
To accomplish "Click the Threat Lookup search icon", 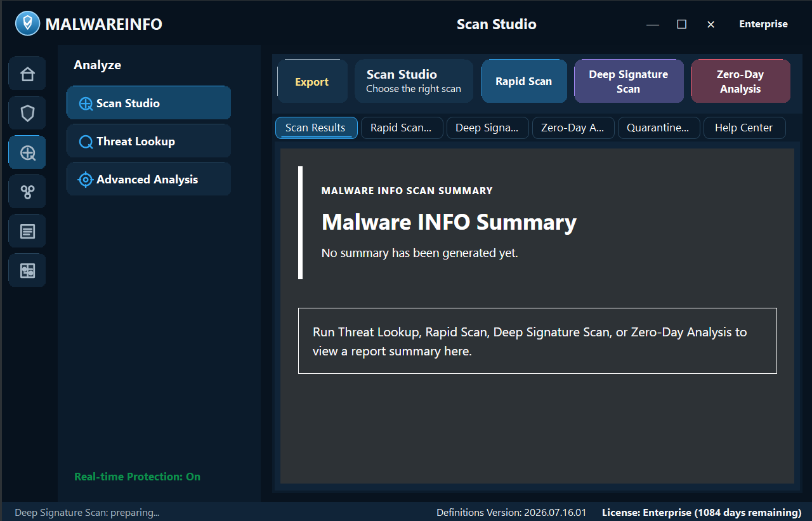I will tap(86, 142).
